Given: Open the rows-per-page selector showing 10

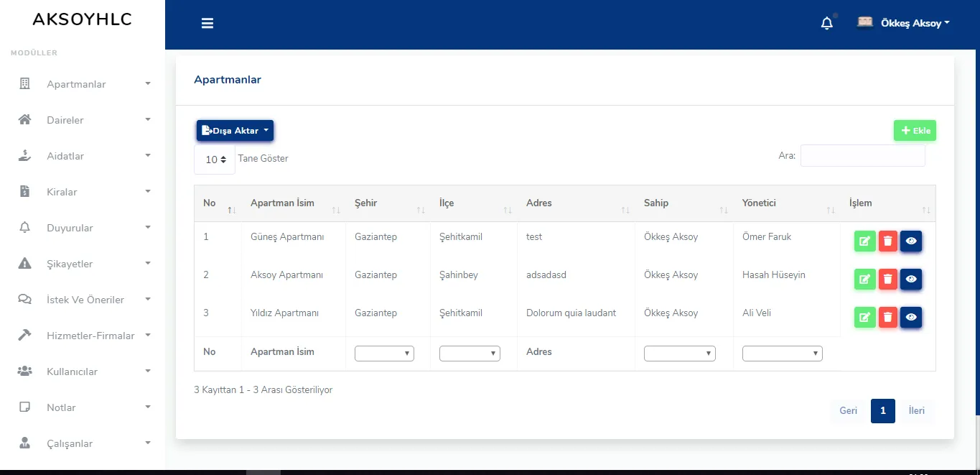Looking at the screenshot, I should pyautogui.click(x=215, y=160).
